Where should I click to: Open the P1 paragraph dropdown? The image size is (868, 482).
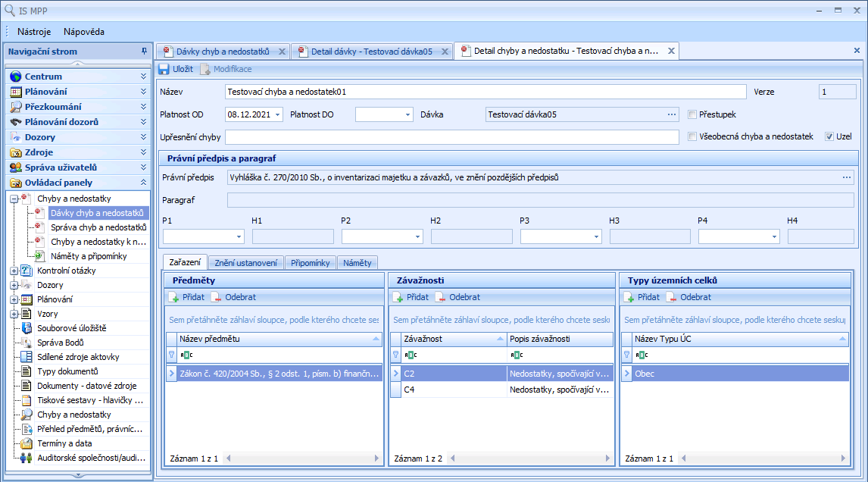click(239, 237)
